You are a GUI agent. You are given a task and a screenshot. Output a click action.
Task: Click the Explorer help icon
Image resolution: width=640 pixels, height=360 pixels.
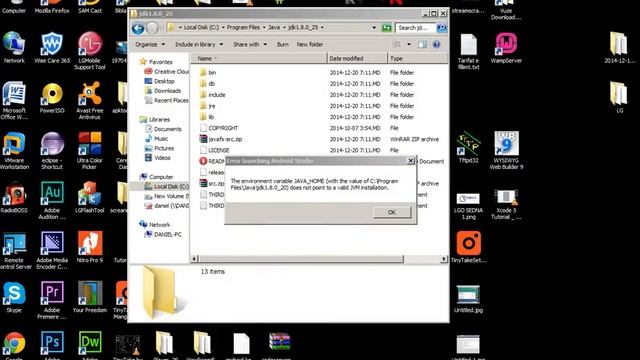(x=436, y=44)
